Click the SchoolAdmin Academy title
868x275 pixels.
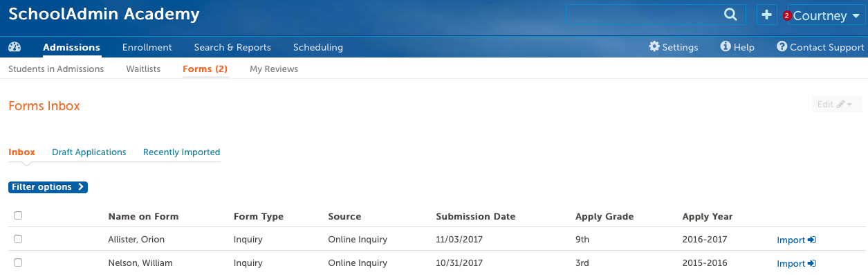104,14
